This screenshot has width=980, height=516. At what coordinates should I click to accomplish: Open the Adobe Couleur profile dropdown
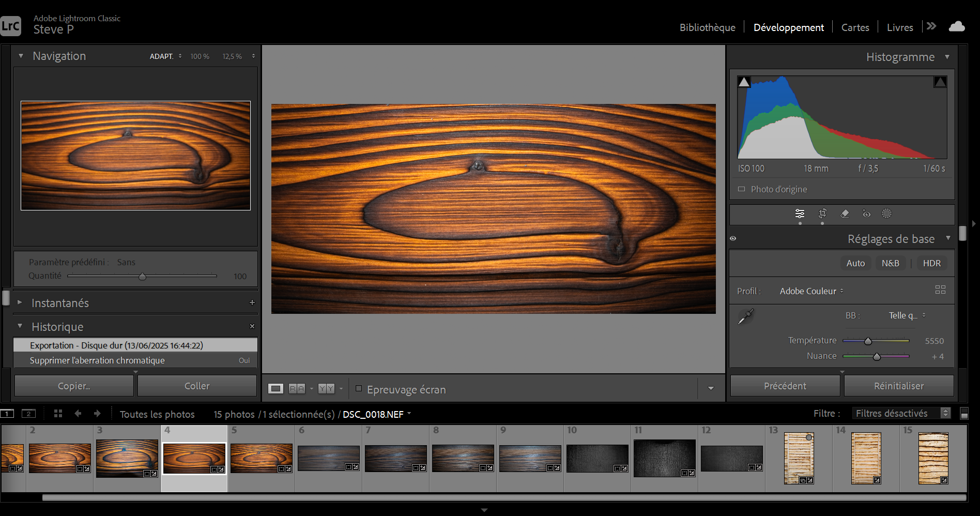pos(811,291)
